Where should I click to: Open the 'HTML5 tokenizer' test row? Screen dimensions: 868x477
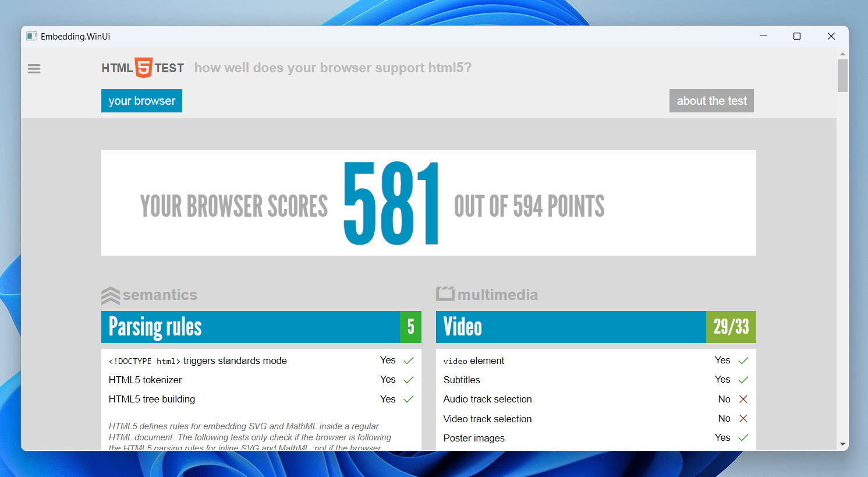tap(261, 380)
